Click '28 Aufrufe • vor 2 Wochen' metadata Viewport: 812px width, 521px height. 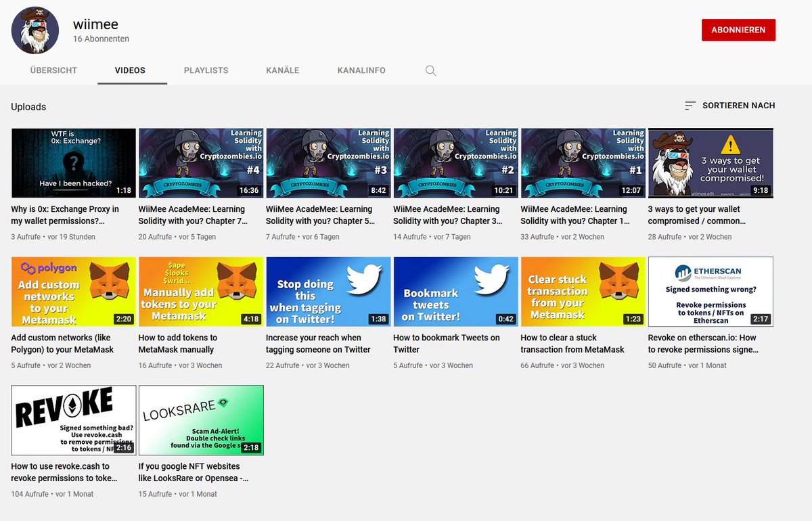coord(690,237)
